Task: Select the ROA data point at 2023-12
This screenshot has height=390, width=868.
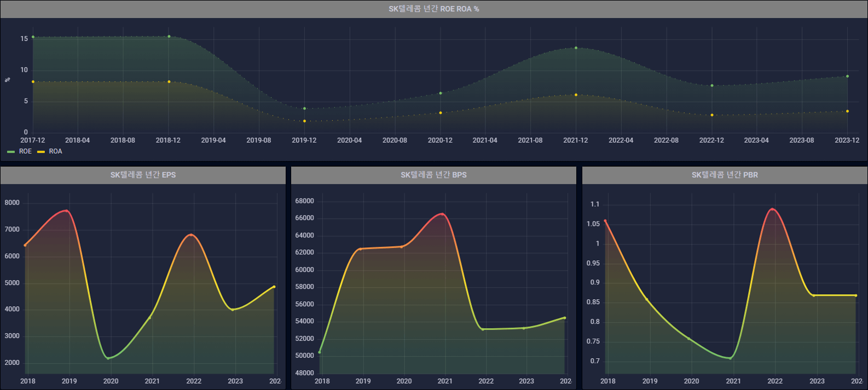Action: point(847,111)
